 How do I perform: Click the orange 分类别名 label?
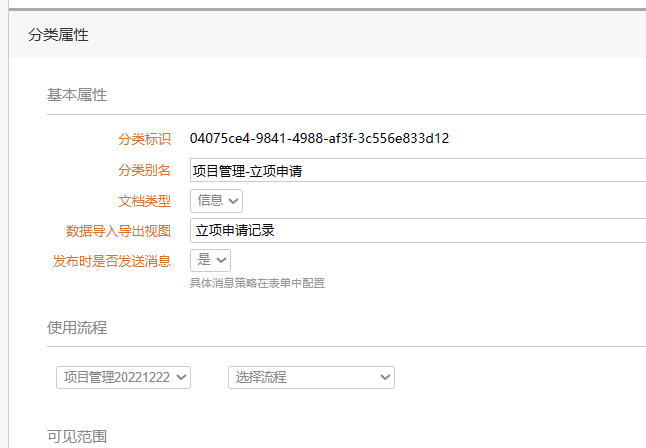145,171
